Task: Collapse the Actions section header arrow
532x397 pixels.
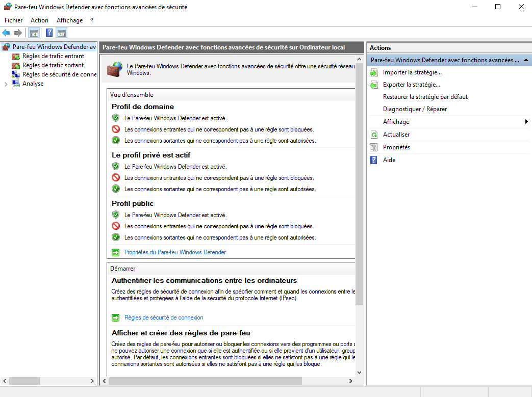Action: coord(526,60)
